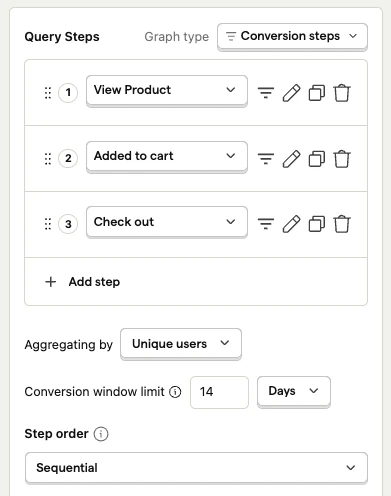
Task: Click the step number 2 badge
Action: click(68, 159)
